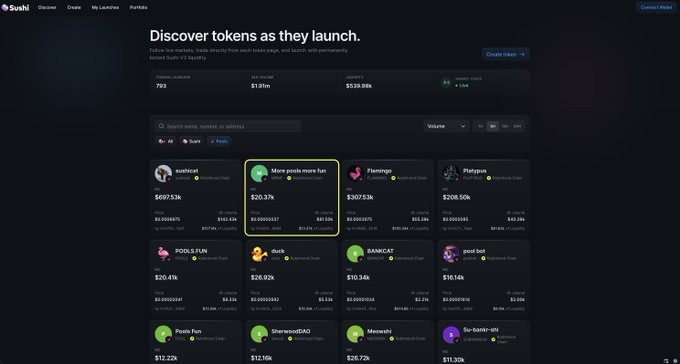Click the $307.53k market cap on Flamingo

click(360, 197)
